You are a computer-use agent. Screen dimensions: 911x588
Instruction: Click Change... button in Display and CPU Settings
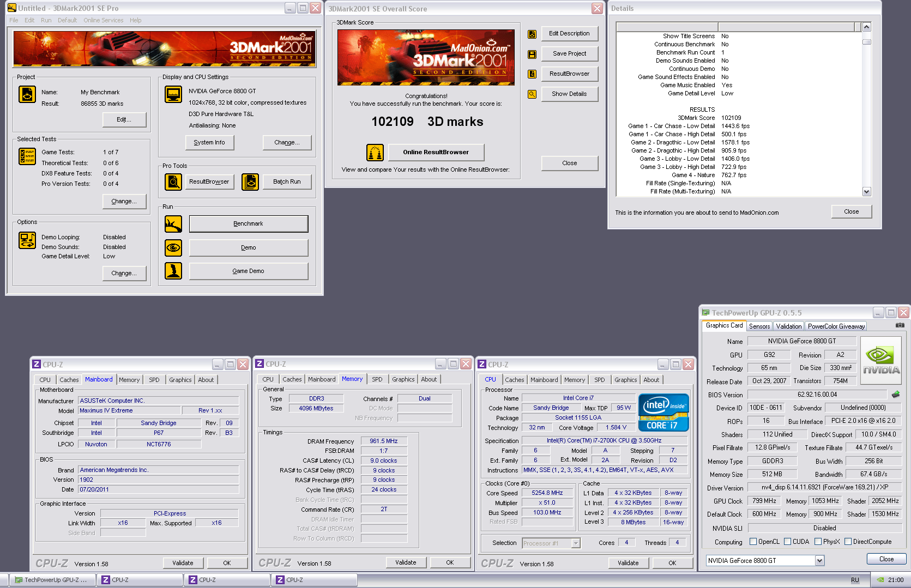(287, 142)
